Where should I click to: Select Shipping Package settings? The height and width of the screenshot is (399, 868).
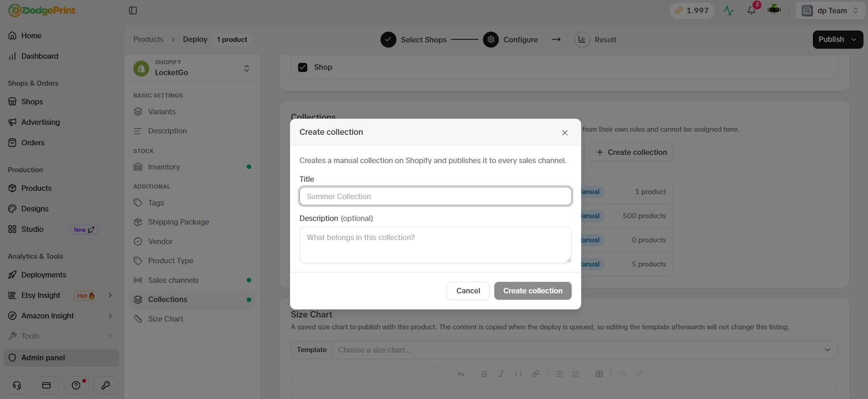click(192, 222)
